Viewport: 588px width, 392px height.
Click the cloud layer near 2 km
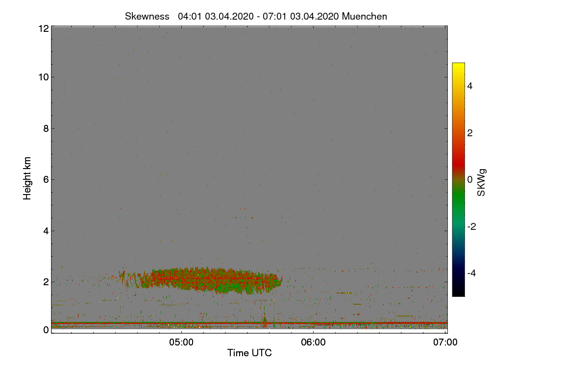[x=201, y=280]
